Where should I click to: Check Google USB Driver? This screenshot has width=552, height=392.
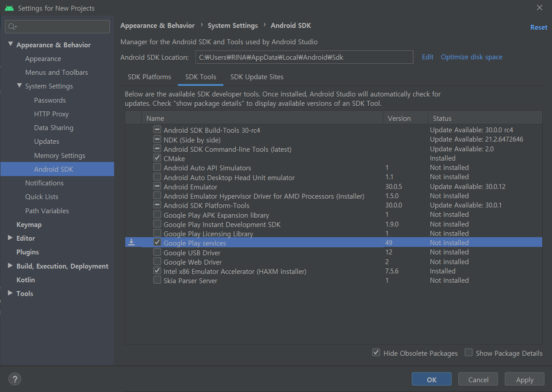click(x=157, y=252)
